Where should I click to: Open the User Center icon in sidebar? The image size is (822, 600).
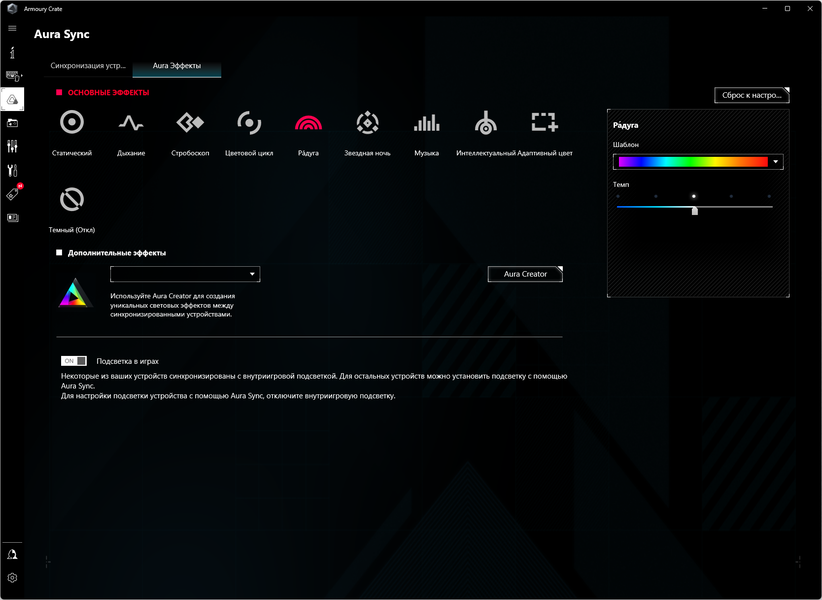(12, 554)
